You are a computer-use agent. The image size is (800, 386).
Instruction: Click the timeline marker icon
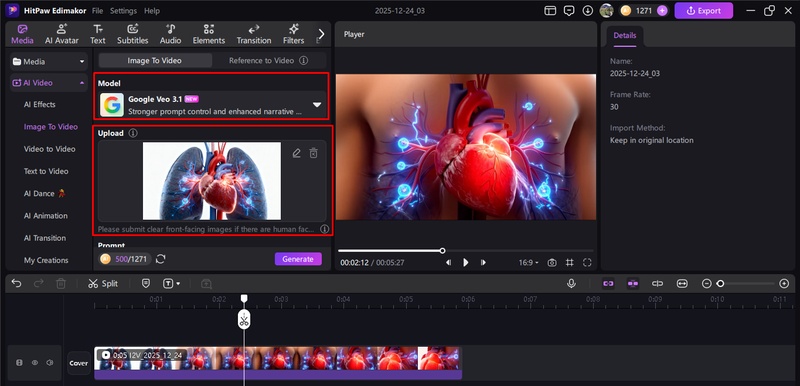pos(146,284)
